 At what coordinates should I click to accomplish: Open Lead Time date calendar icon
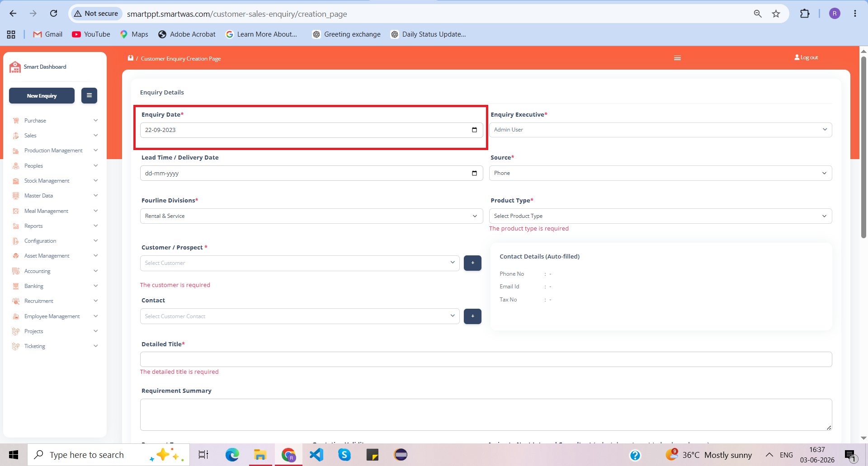pos(474,173)
